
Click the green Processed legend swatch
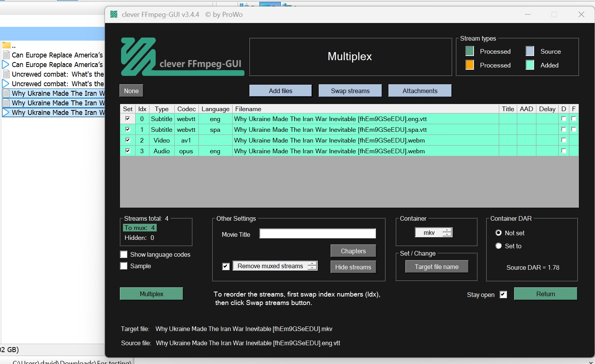(470, 51)
